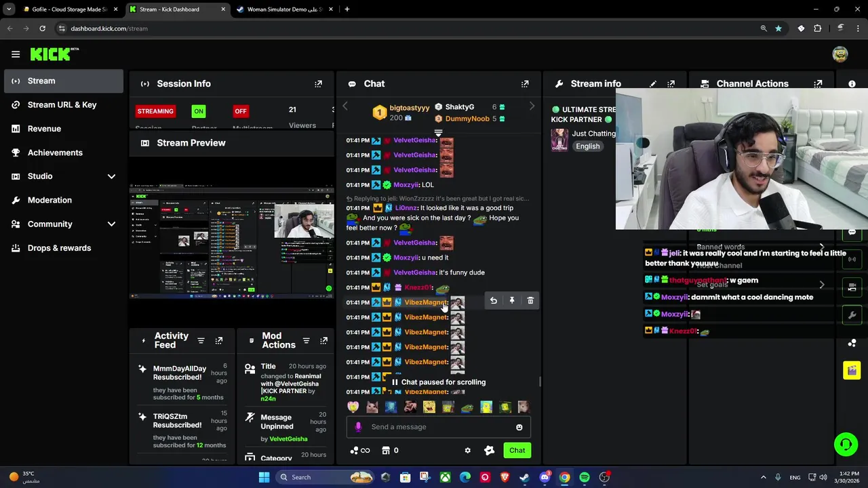Pop out the Activity Feed panel
Viewport: 868px width, 488px height.
coord(219,340)
